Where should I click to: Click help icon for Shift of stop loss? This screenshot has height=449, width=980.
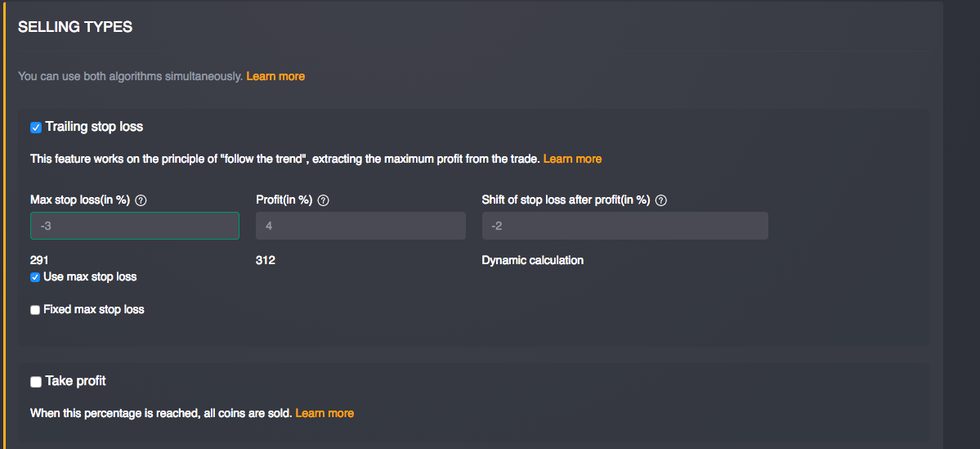pos(661,200)
